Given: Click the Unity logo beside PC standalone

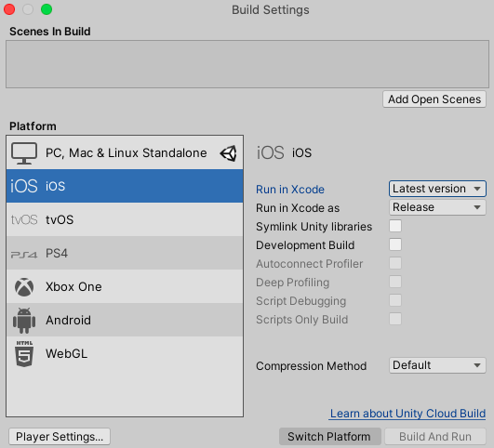Looking at the screenshot, I should [x=229, y=153].
